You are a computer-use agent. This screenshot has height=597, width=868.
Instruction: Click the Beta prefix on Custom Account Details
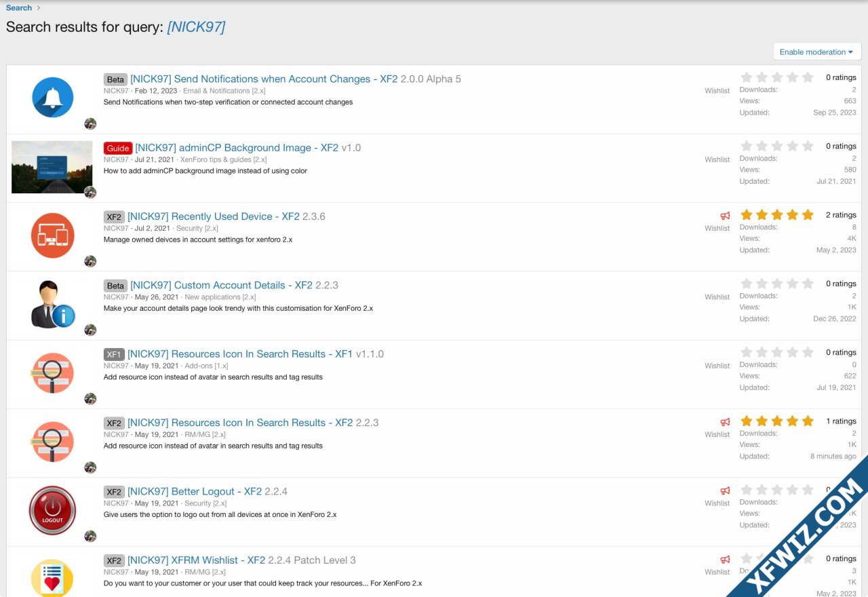click(115, 286)
